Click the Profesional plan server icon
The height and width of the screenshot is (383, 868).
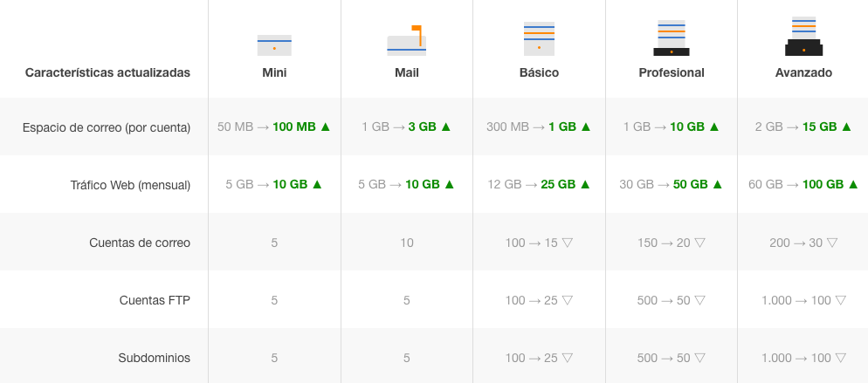[x=671, y=38]
